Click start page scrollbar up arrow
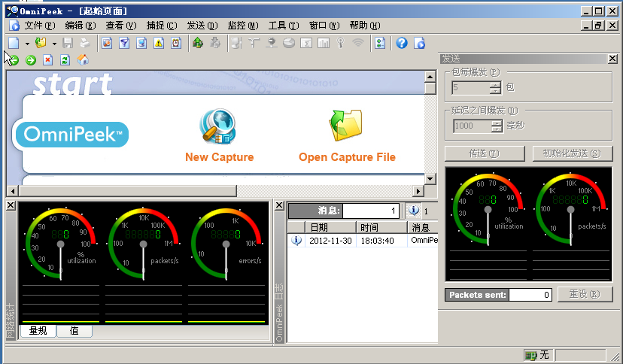Screen dimensions: 623x364 pyautogui.click(x=430, y=77)
